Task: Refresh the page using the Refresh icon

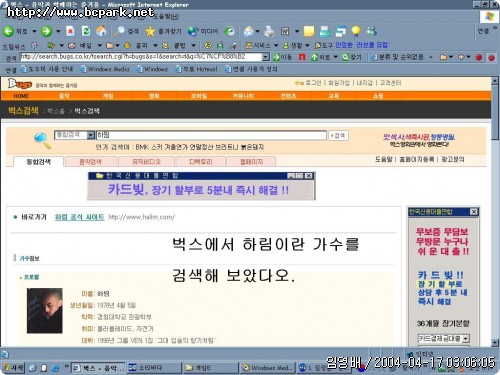Action: [x=86, y=31]
